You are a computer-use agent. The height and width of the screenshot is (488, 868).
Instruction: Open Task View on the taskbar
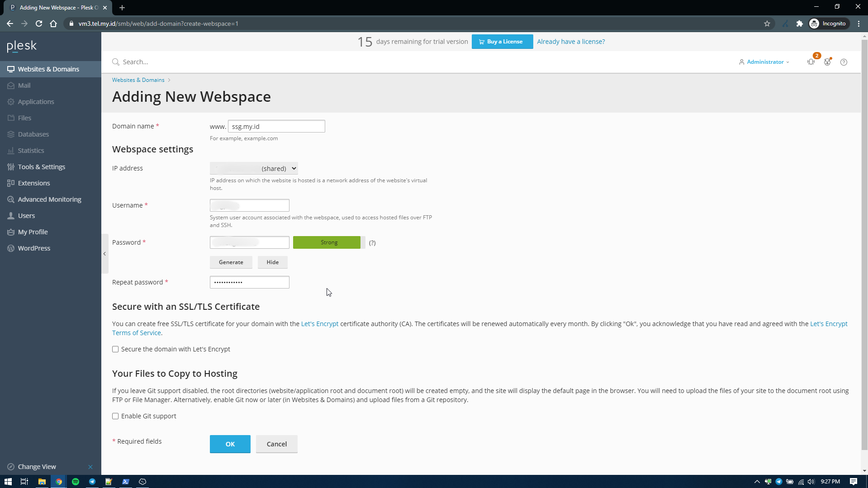24,482
